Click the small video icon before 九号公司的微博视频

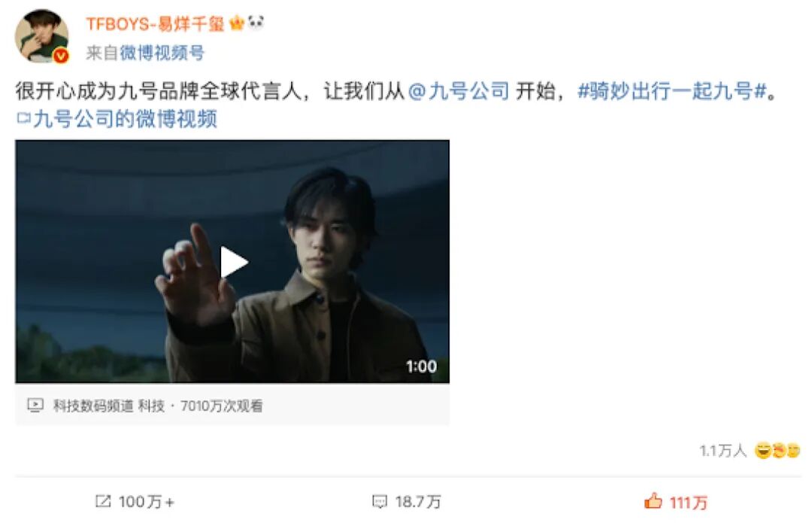tap(23, 119)
